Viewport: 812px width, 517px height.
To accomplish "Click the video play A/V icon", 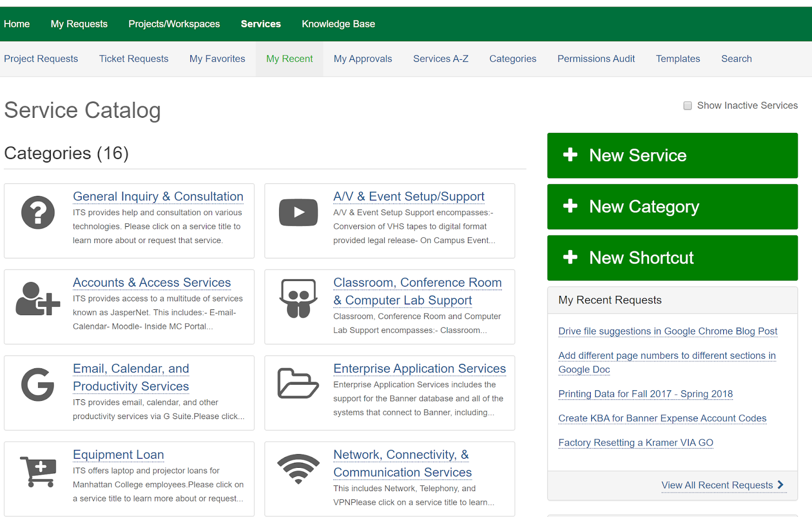I will [298, 213].
